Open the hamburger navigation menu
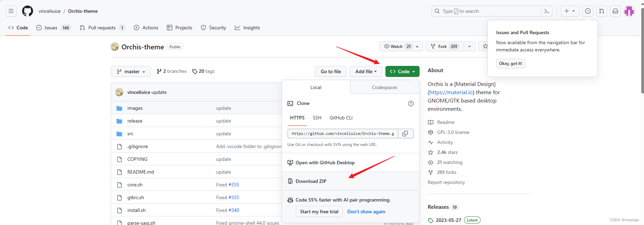This screenshot has height=225, width=644. click(11, 11)
